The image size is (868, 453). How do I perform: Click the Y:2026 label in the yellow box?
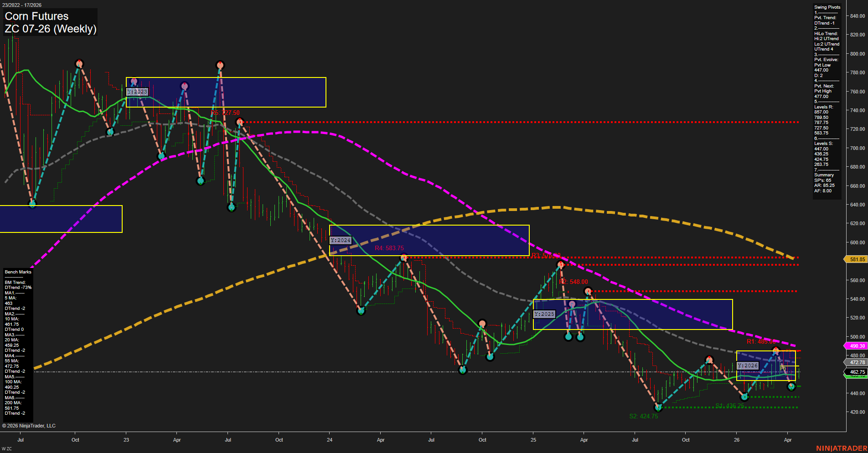748,365
